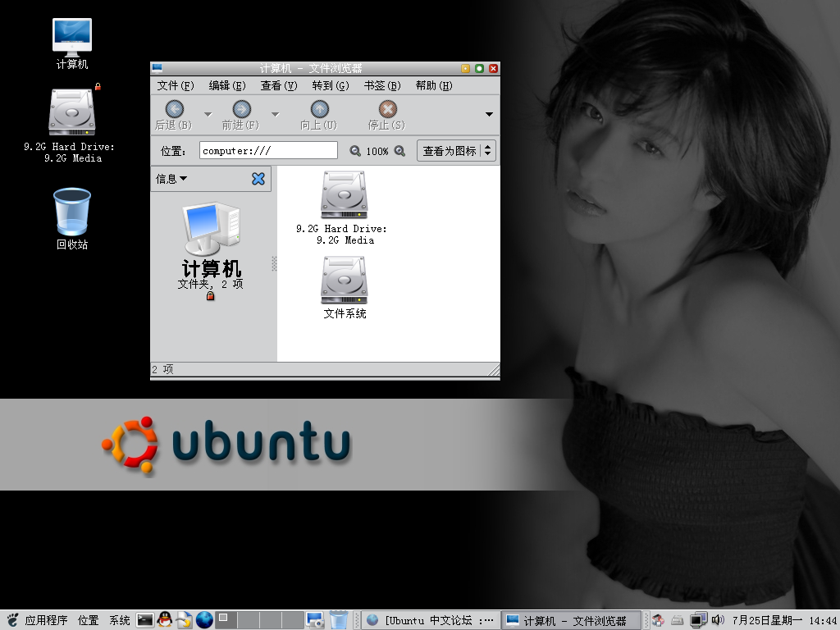Viewport: 840px width, 630px height.
Task: Open the 查看(V) menu
Action: pos(279,85)
